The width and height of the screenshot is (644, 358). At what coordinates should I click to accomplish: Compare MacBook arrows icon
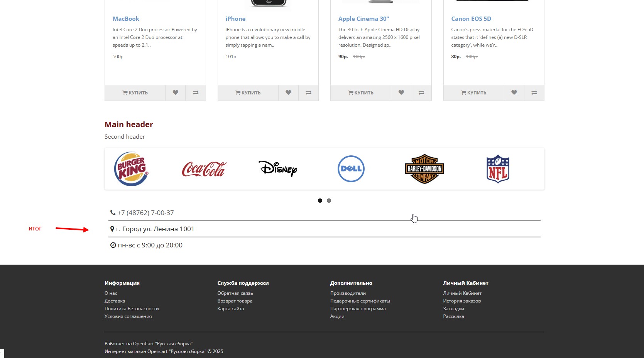[x=196, y=92]
